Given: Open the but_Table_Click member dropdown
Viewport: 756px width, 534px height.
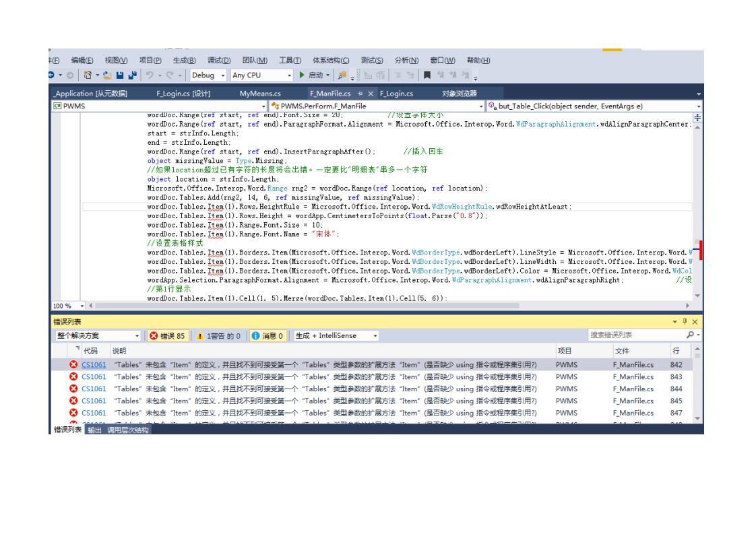Looking at the screenshot, I should click(x=594, y=106).
